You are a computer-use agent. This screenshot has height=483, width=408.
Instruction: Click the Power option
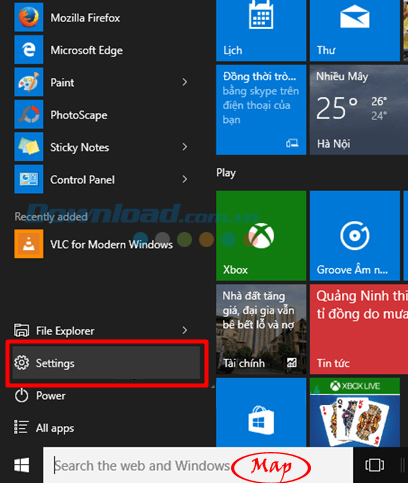[x=106, y=396]
